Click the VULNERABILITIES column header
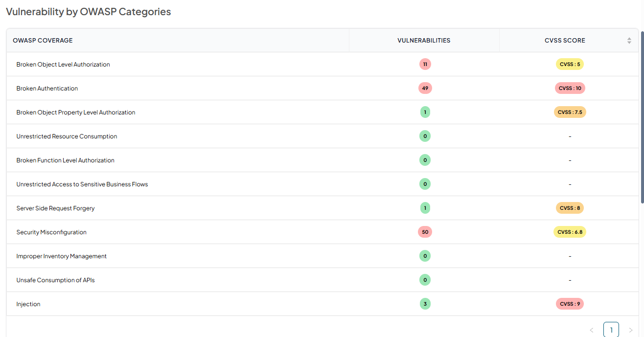The height and width of the screenshot is (337, 644). point(424,41)
